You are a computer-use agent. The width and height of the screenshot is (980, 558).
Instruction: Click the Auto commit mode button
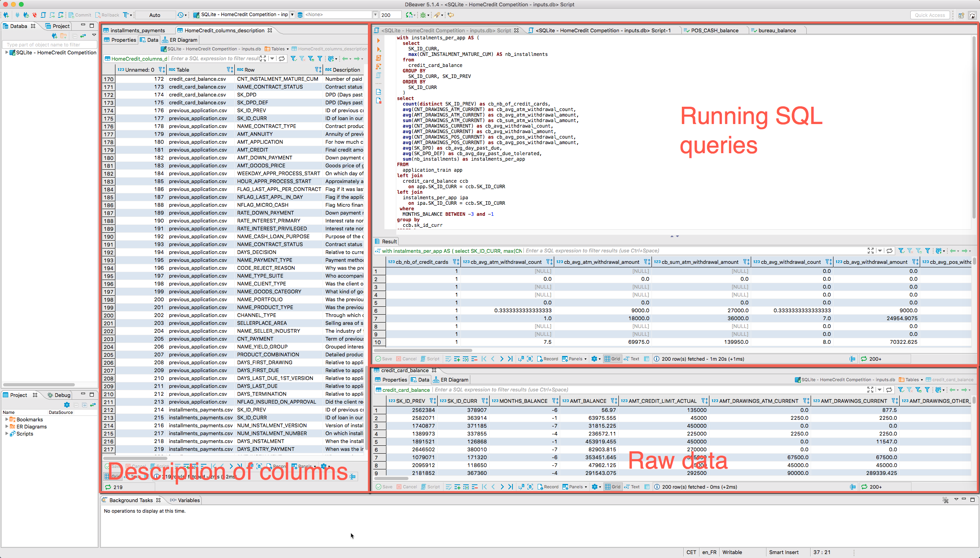tap(154, 15)
